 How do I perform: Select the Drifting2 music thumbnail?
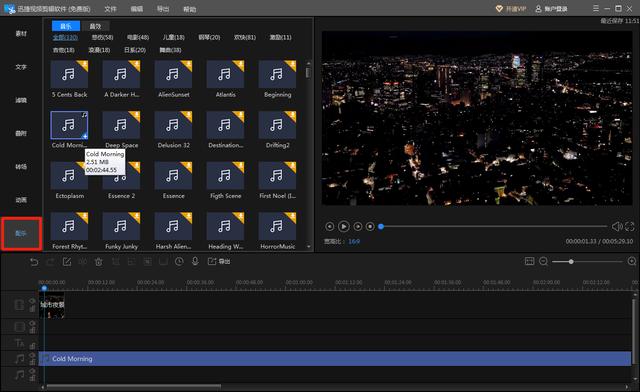point(278,125)
